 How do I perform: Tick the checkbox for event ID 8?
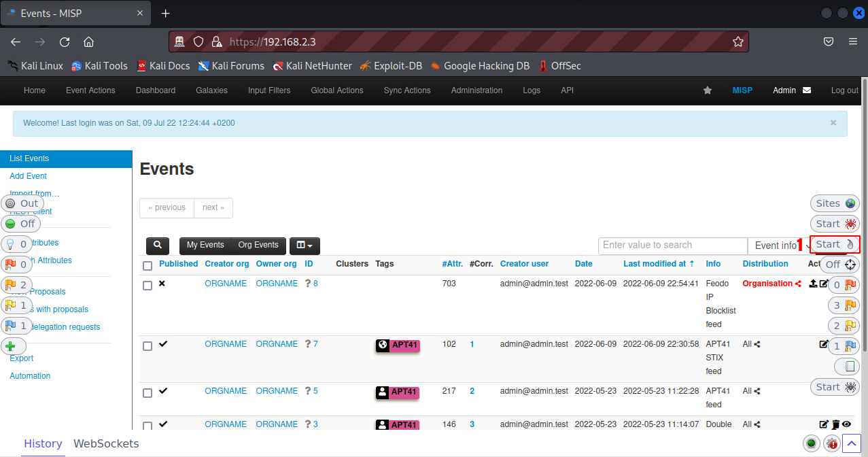point(147,286)
